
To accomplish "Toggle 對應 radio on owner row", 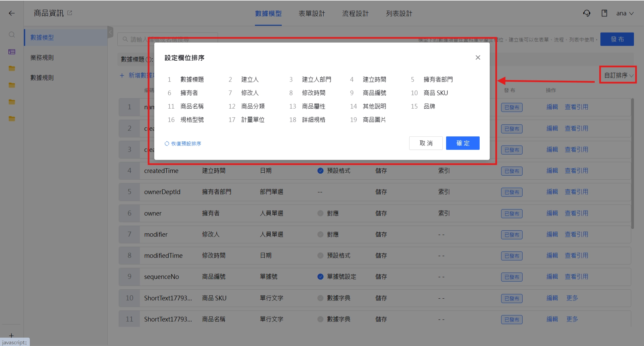I will pos(320,213).
